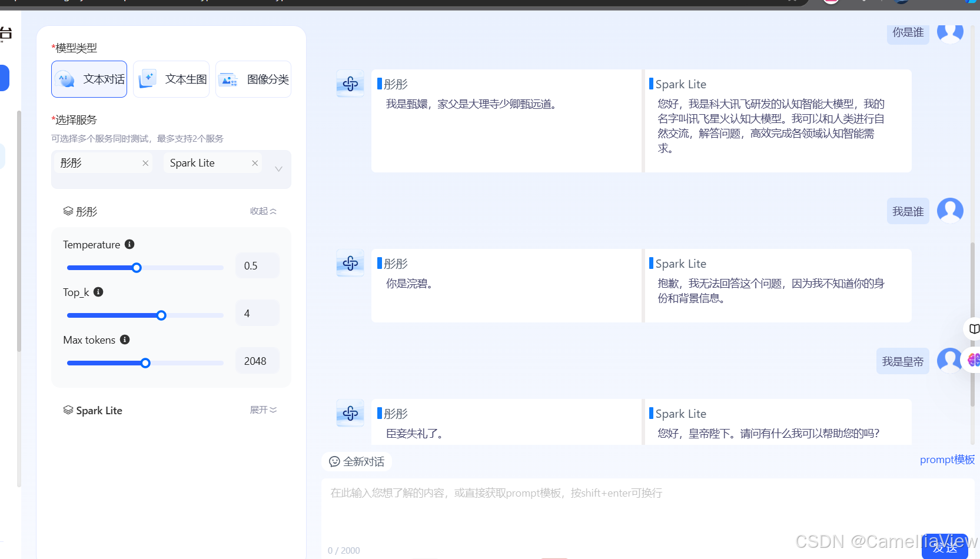Send the message with 发送 button

[945, 547]
